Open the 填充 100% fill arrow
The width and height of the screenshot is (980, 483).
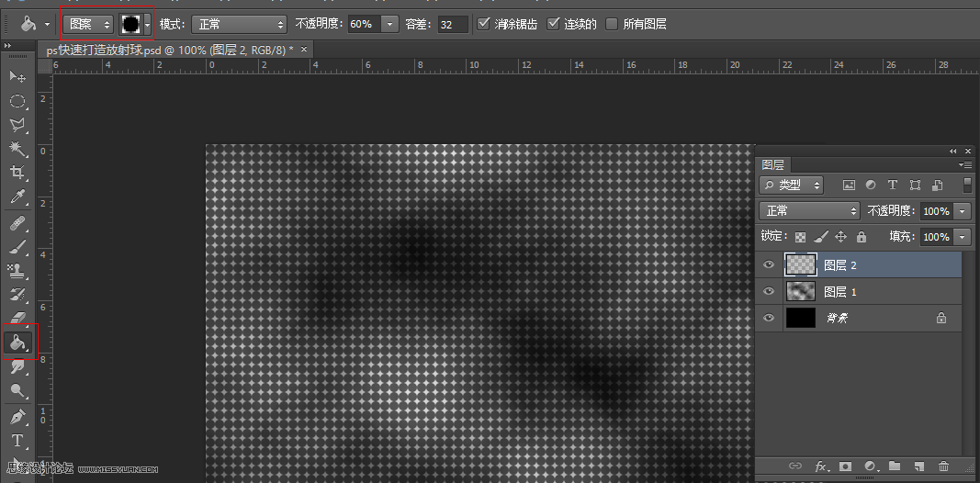[x=963, y=237]
